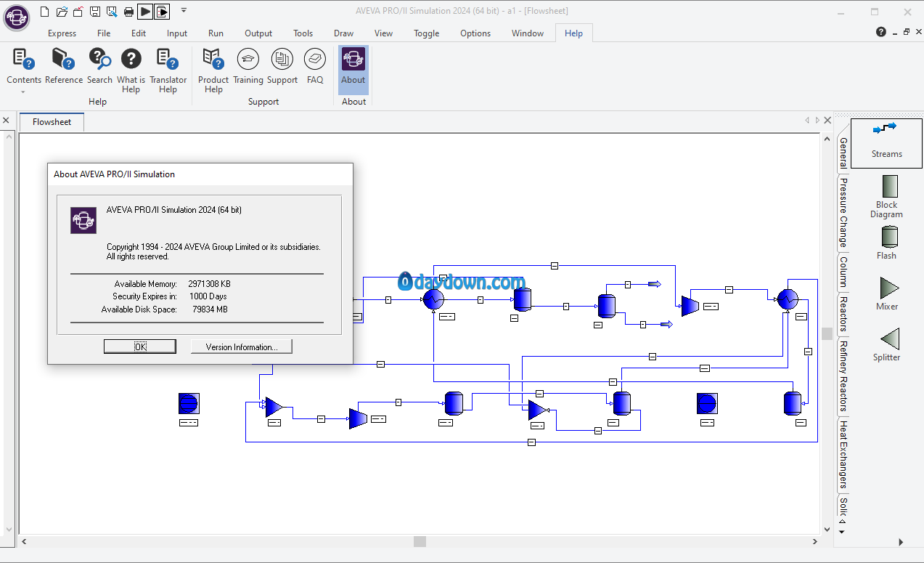Show the Refinery Reactors palette tab
924x563 pixels.
pos(843,376)
